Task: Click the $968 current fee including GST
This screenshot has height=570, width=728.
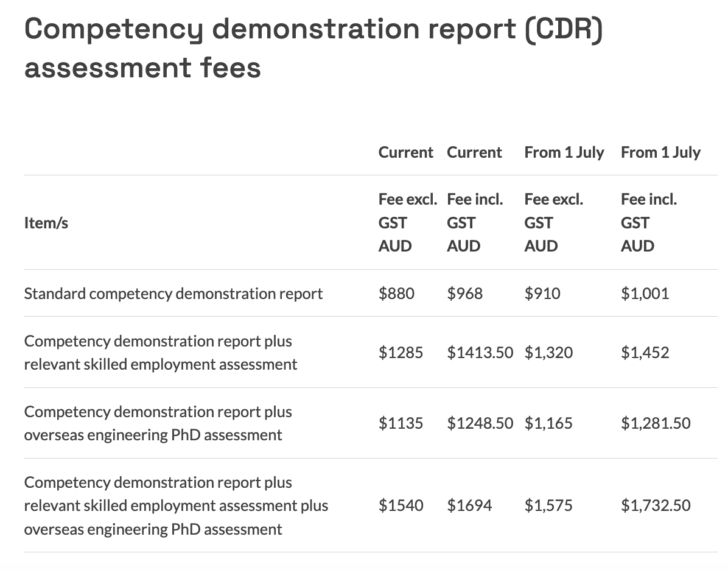Action: click(465, 294)
